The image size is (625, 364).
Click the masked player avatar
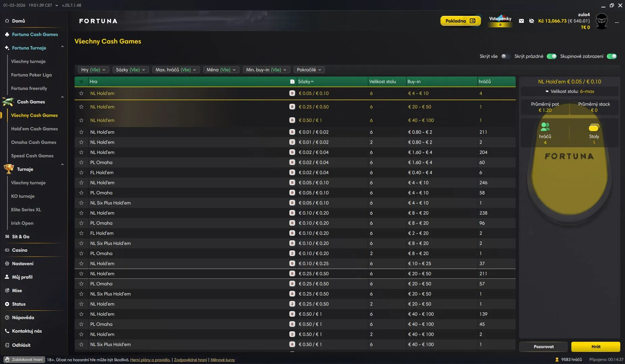point(601,21)
